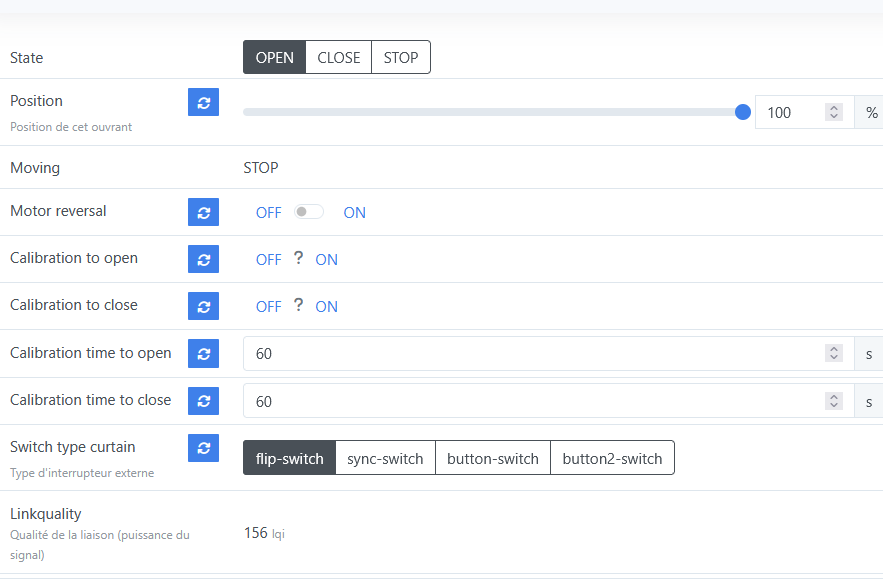Refresh the Switch type curtain setting

coord(203,448)
